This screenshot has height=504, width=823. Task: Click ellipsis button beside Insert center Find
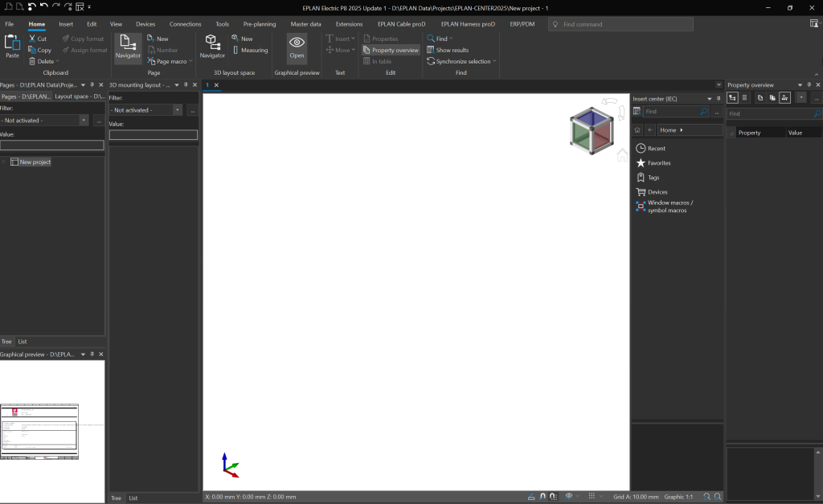(717, 111)
